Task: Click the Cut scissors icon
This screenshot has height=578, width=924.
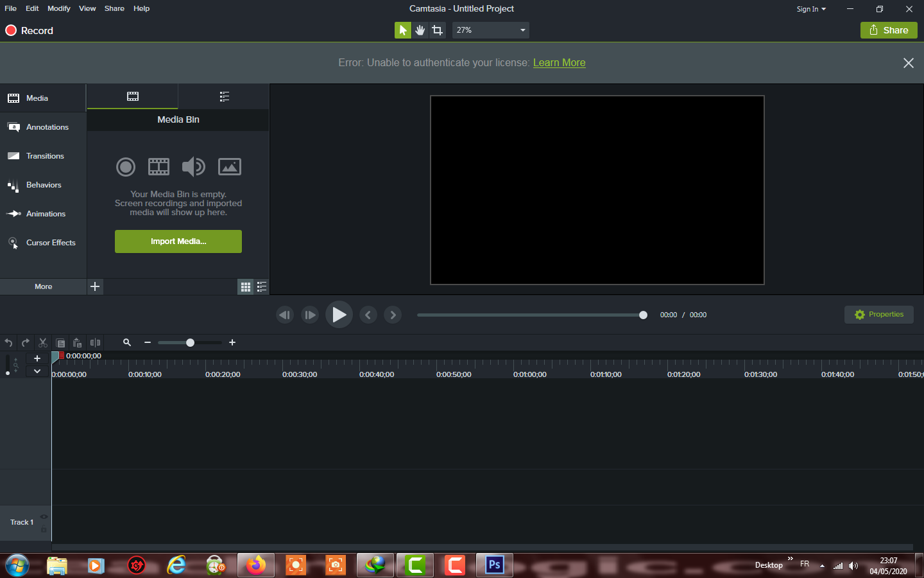Action: coord(43,343)
